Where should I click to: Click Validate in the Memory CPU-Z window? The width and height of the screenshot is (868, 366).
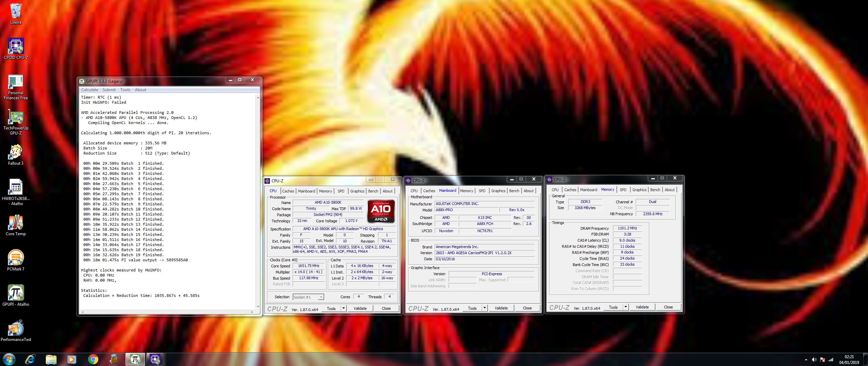[x=642, y=307]
